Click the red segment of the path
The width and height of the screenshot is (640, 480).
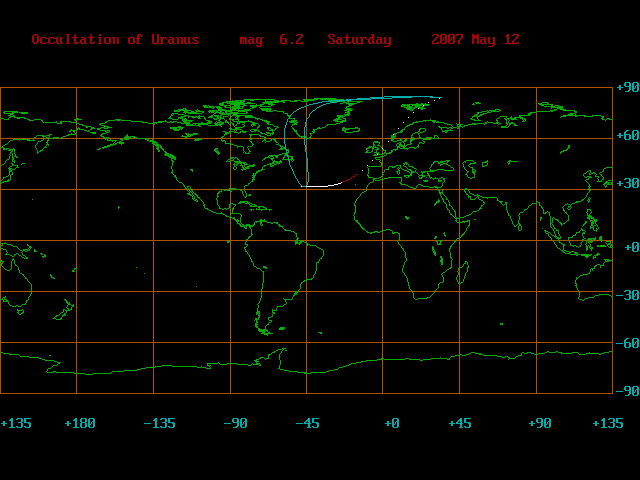351,178
